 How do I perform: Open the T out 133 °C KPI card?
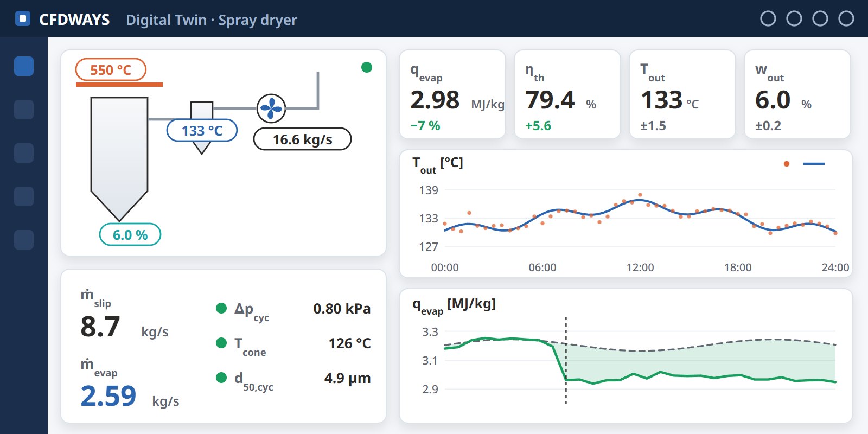click(x=682, y=94)
